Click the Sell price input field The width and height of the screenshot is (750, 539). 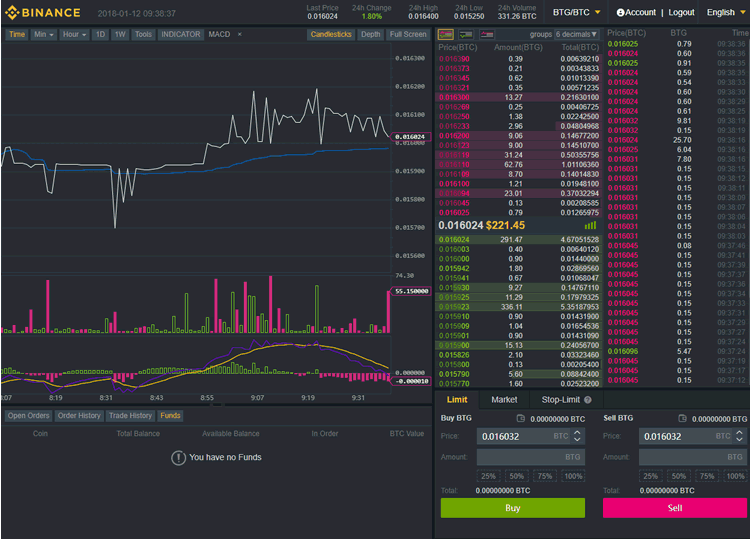click(693, 436)
